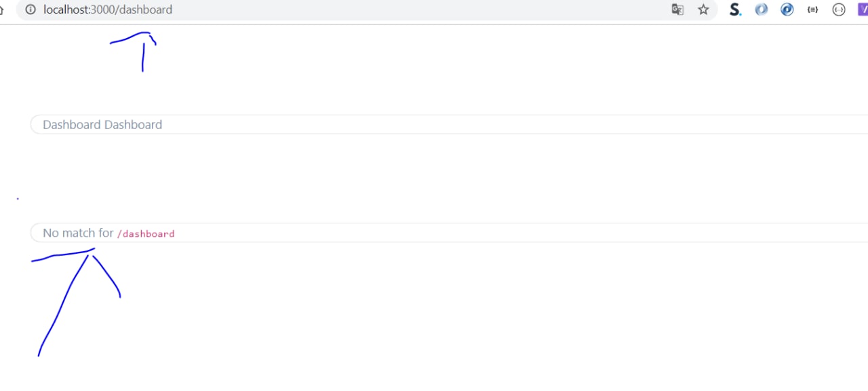Click empty area of the No match panel
Image resolution: width=868 pixels, height=391 pixels.
pos(475,233)
